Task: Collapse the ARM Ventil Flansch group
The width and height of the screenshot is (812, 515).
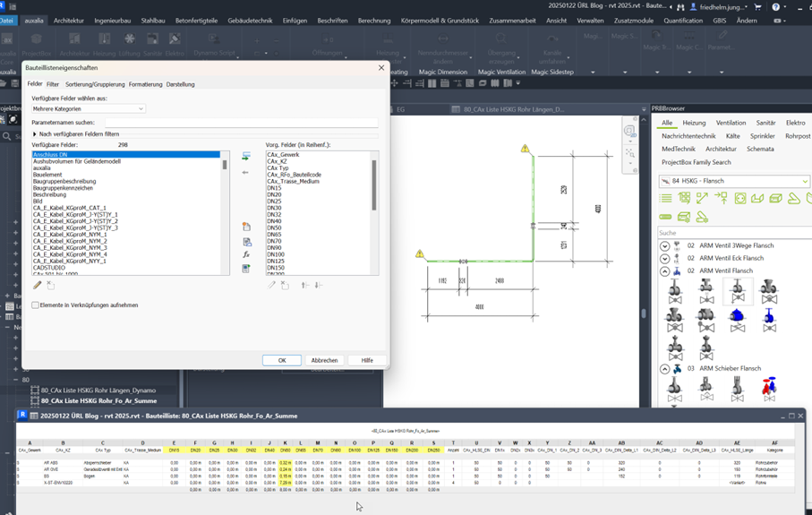Action: click(x=664, y=270)
